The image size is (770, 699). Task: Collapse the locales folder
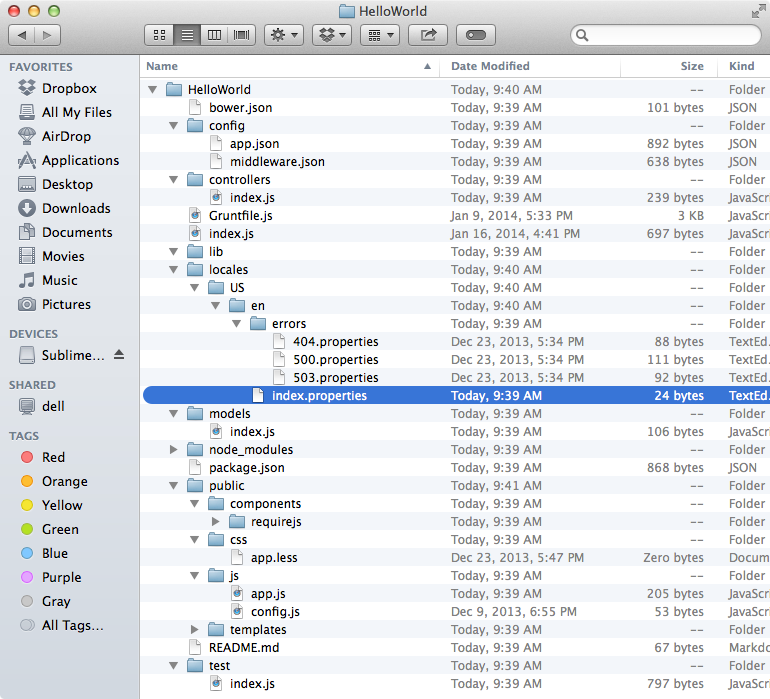(x=174, y=270)
